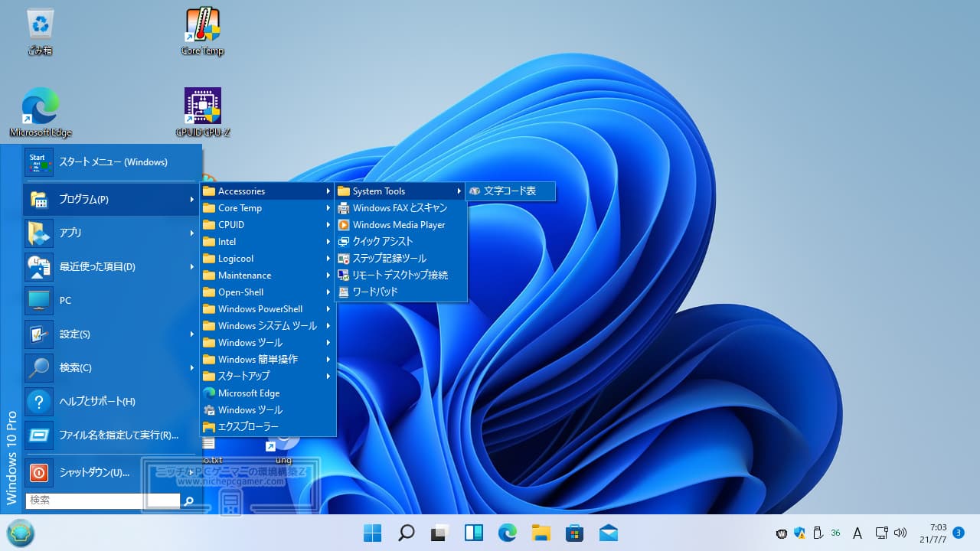Click the Safely Remove Hardware tray icon
This screenshot has width=980, height=551.
click(x=817, y=533)
